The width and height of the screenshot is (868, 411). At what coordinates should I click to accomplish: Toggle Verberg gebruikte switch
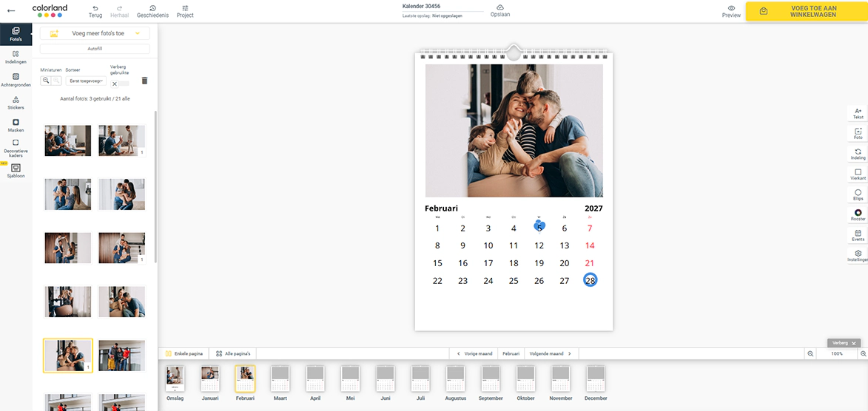click(120, 84)
